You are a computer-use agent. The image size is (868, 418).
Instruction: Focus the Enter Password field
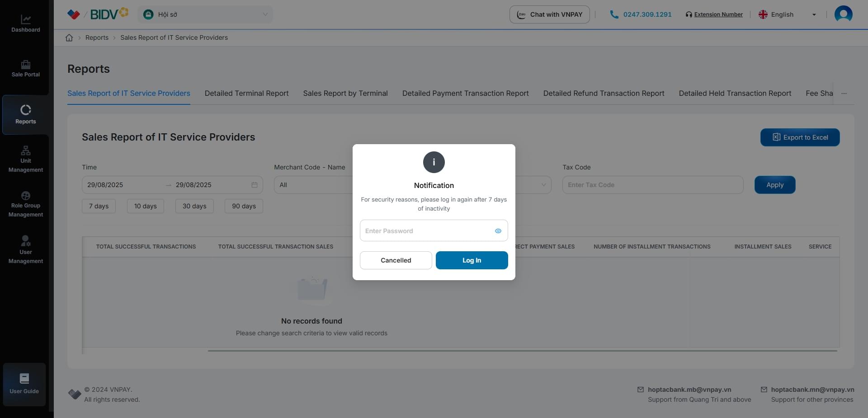(x=425, y=231)
